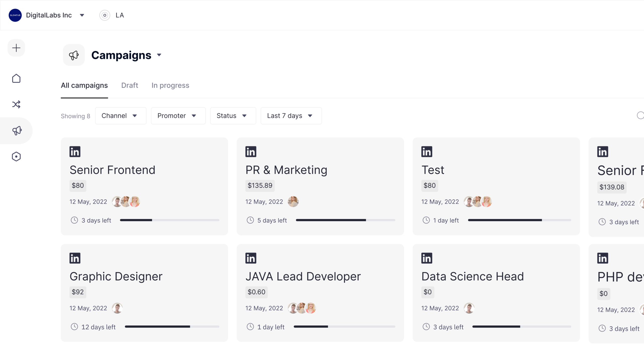
Task: Click the home icon in sidebar
Action: (x=16, y=78)
